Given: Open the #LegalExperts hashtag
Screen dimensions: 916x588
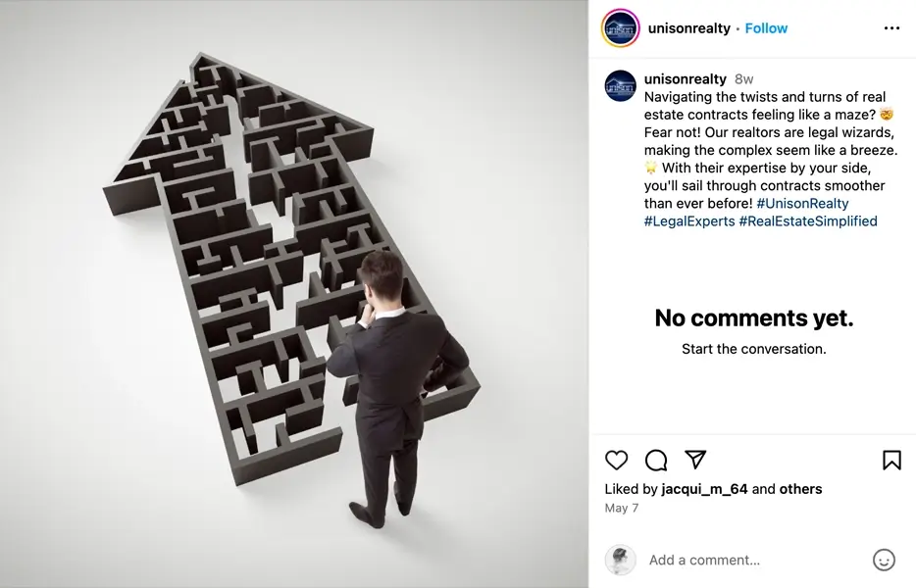Looking at the screenshot, I should [x=689, y=221].
